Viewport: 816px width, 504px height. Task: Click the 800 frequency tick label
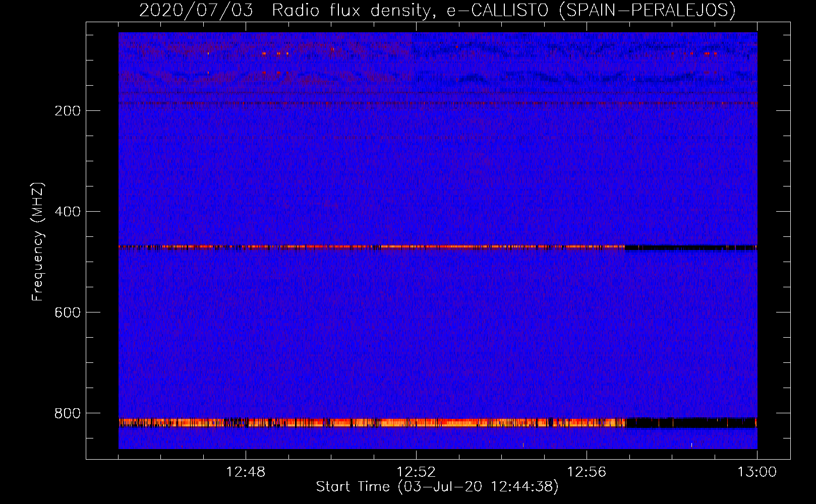(68, 413)
